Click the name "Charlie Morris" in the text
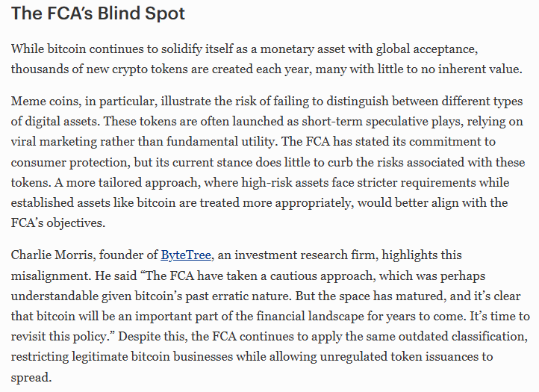 [48, 255]
